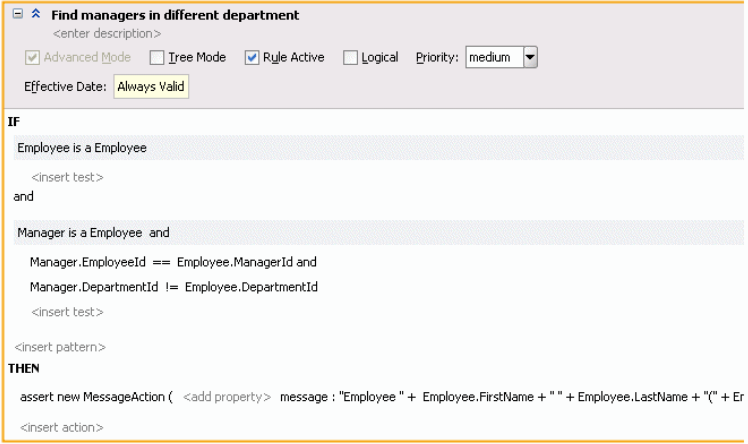Screen dimensions: 748x444
Task: Click insert test under Employee pattern
Action: pos(67,177)
